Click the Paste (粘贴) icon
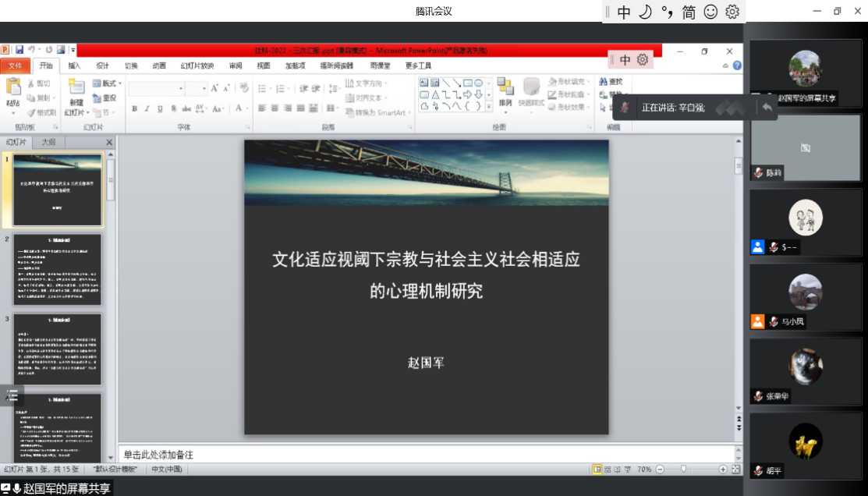 coord(12,89)
